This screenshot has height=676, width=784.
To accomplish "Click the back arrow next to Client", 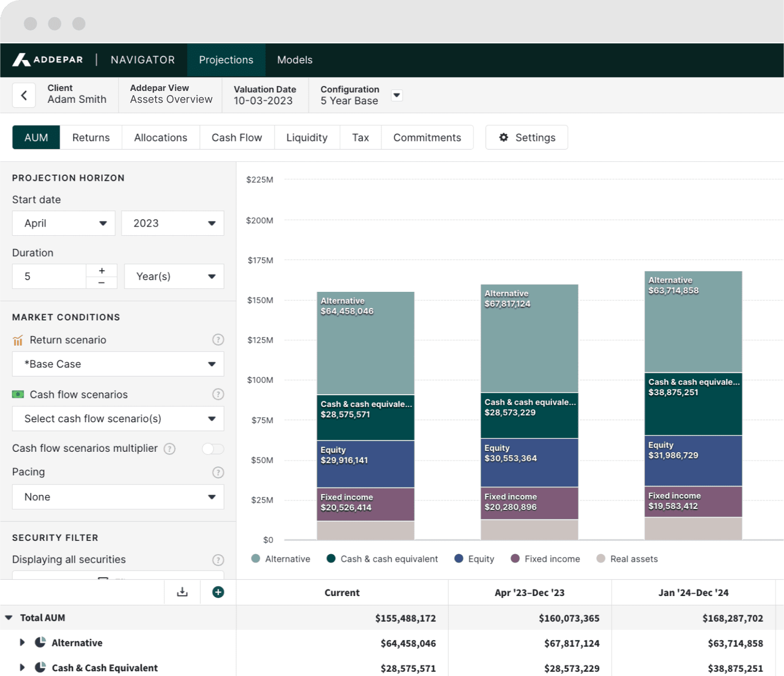I will tap(24, 95).
